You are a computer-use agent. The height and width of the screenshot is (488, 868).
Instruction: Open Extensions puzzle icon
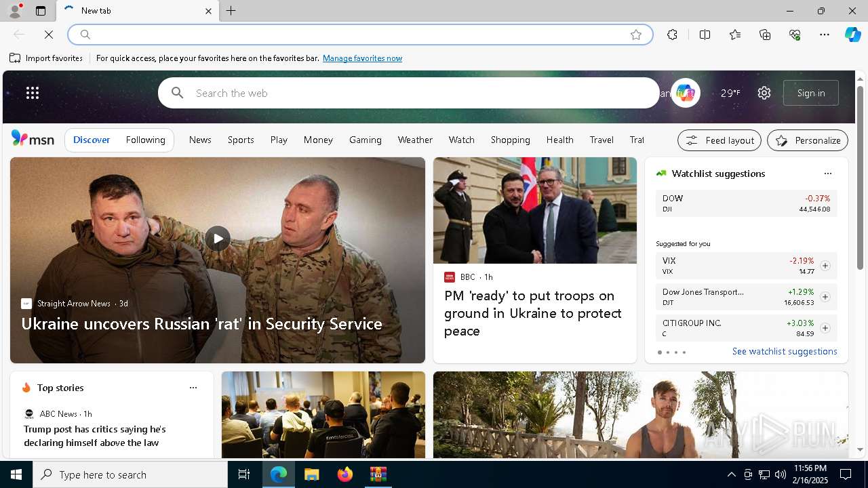tap(672, 35)
